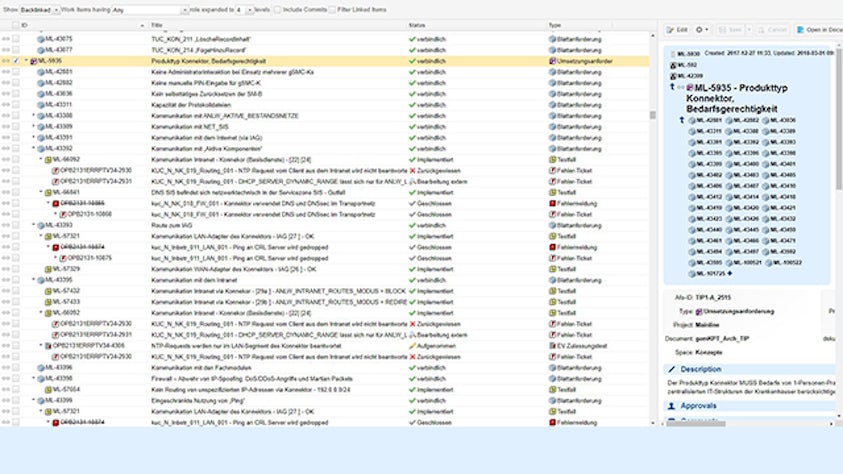
Task: Click the blue plus icon after ML-101725
Action: coord(730,274)
